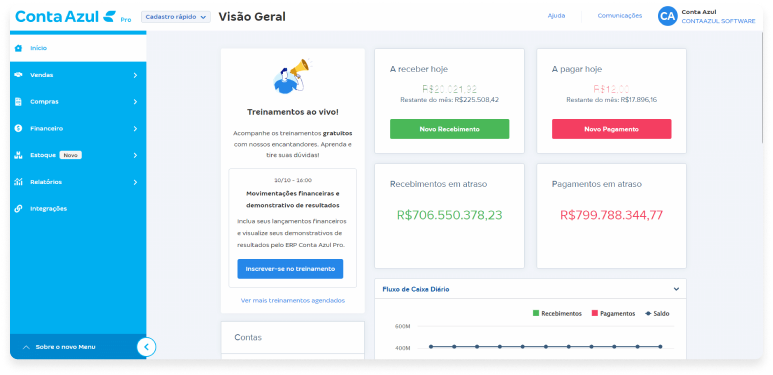773x375 pixels.
Task: Collapse the Fluxo de Caixa Diário panel
Action: [676, 289]
